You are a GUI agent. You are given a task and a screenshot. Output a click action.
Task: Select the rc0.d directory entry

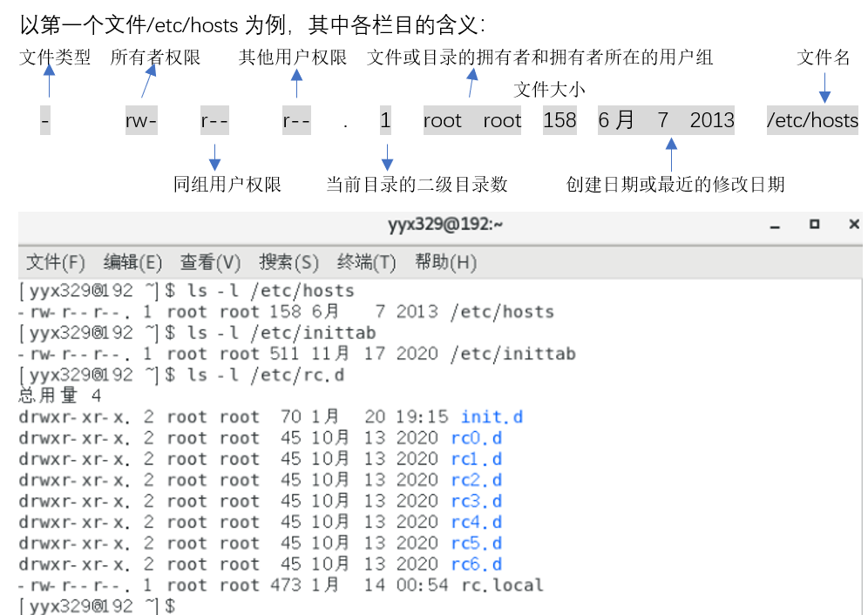coord(477,438)
